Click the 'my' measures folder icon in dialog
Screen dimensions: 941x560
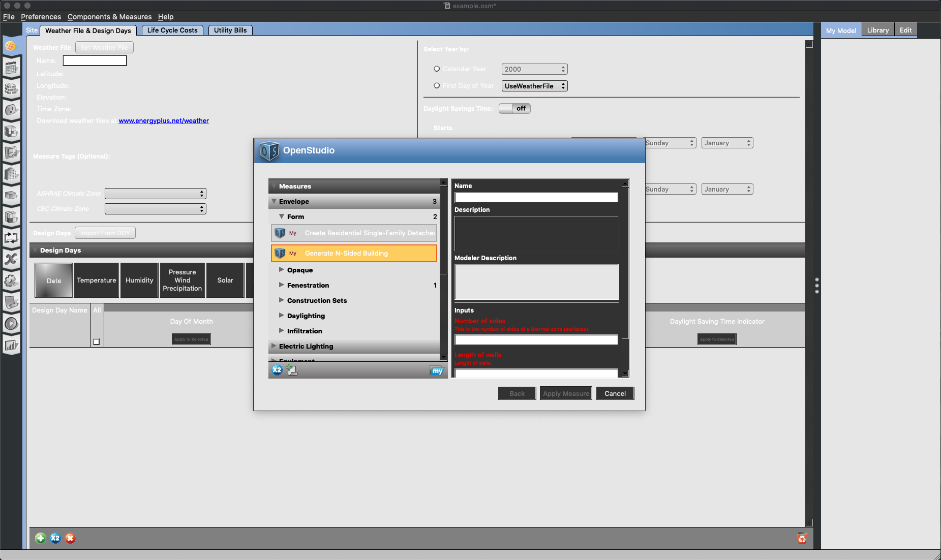(437, 371)
